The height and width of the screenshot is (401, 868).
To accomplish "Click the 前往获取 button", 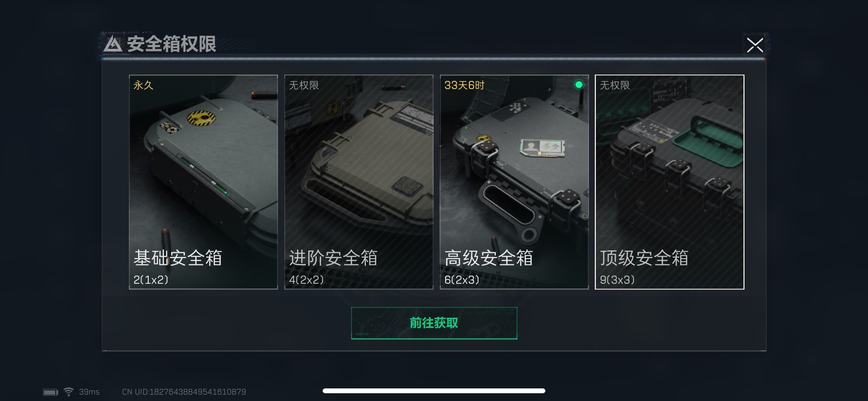I will click(434, 323).
